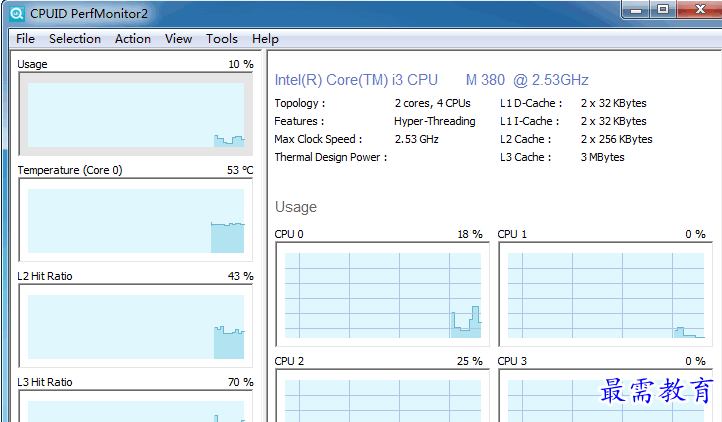Click the Intel(R) Core(TM) i3 CPU heading
Viewport: 722px width, 422px height.
click(x=431, y=80)
